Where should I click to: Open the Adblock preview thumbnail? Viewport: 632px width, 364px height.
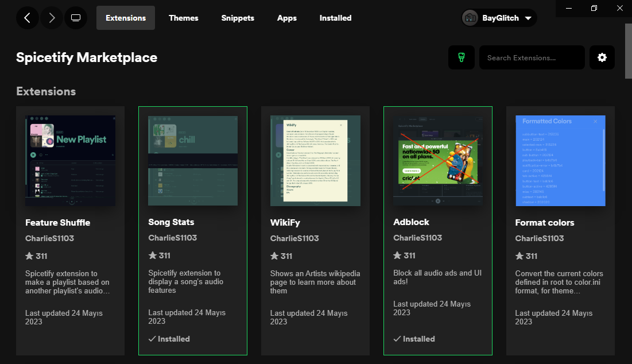pyautogui.click(x=438, y=161)
